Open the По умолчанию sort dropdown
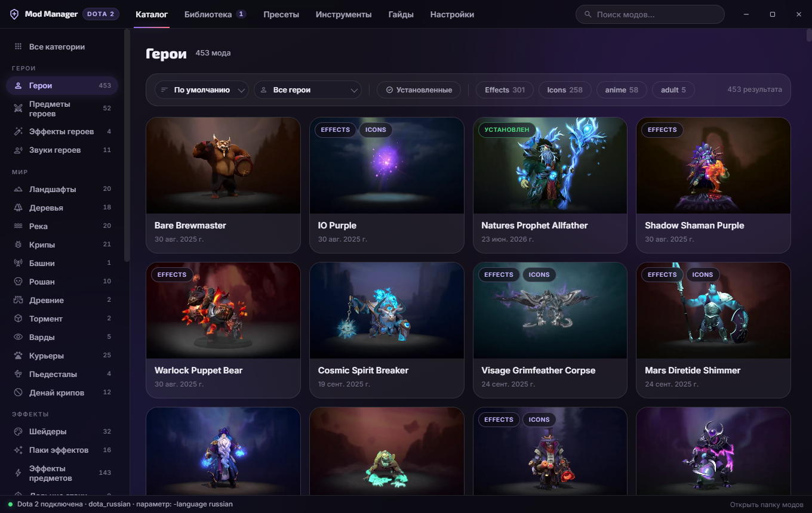This screenshot has width=812, height=513. (202, 90)
